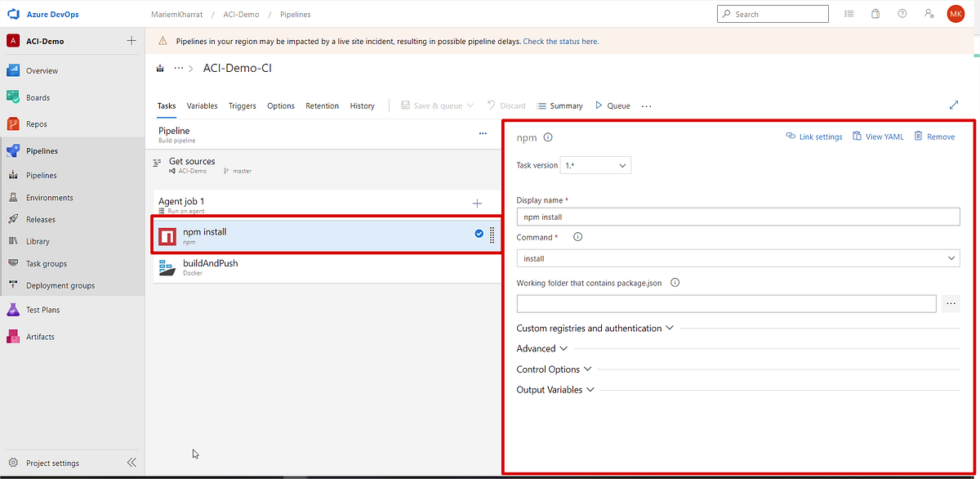The width and height of the screenshot is (980, 479).
Task: Open the Triggers tab
Action: tap(242, 105)
